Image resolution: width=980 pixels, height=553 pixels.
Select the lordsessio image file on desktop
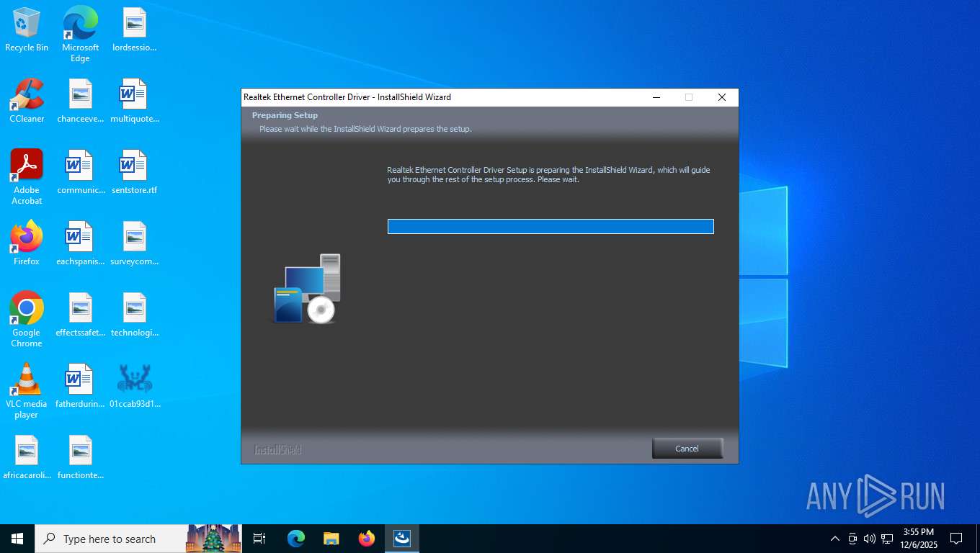134,30
